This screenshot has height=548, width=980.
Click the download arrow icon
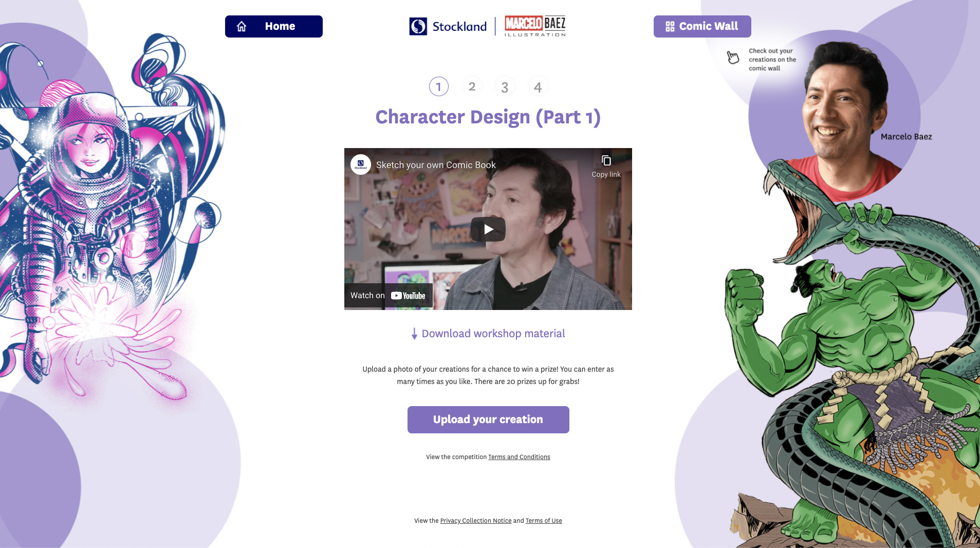pos(414,334)
